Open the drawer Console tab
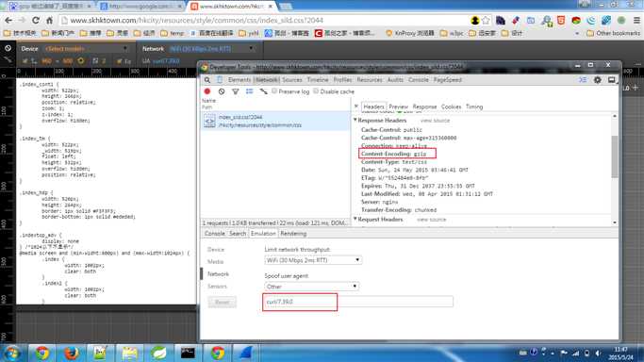 point(214,234)
